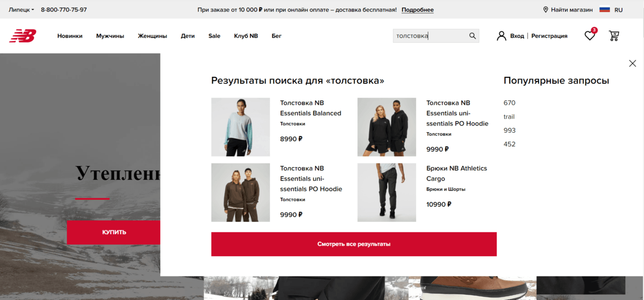Open the Женщины menu
This screenshot has height=300, width=644.
pos(152,36)
